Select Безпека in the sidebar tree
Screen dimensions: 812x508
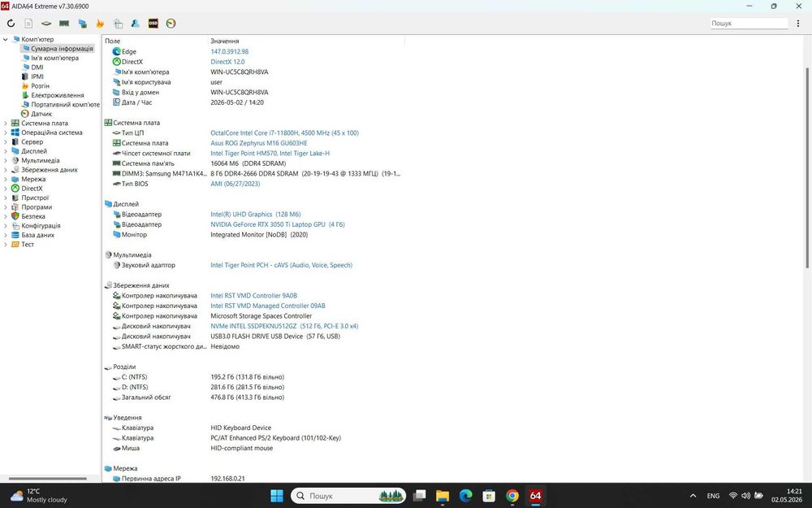pyautogui.click(x=33, y=217)
